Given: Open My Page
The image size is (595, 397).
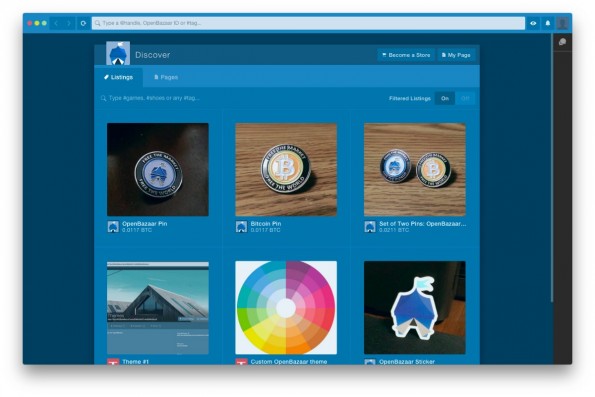Looking at the screenshot, I should pyautogui.click(x=456, y=55).
